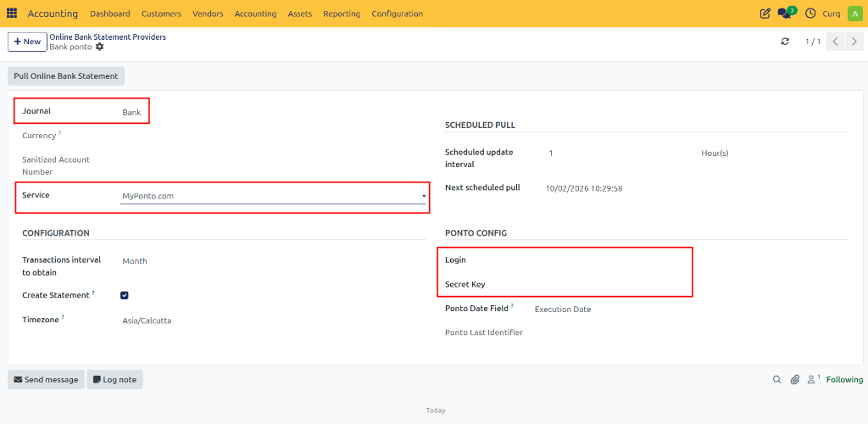This screenshot has width=868, height=424.
Task: Open the Reporting menu
Action: 342,14
